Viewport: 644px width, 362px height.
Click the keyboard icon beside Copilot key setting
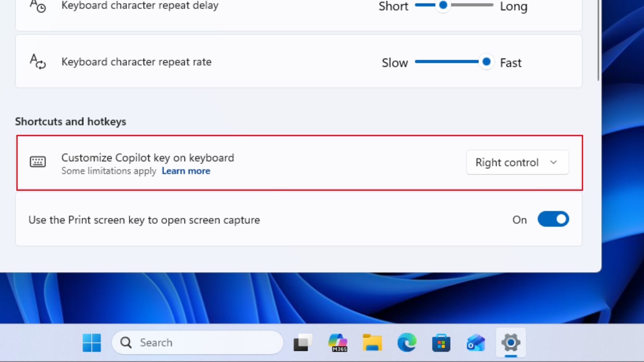click(38, 162)
